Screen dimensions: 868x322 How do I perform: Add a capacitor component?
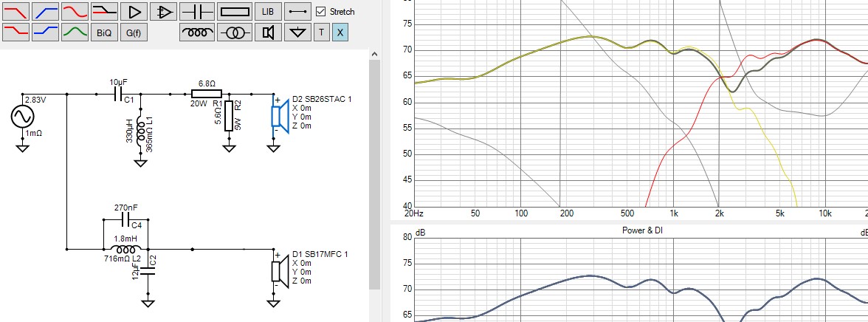point(197,11)
